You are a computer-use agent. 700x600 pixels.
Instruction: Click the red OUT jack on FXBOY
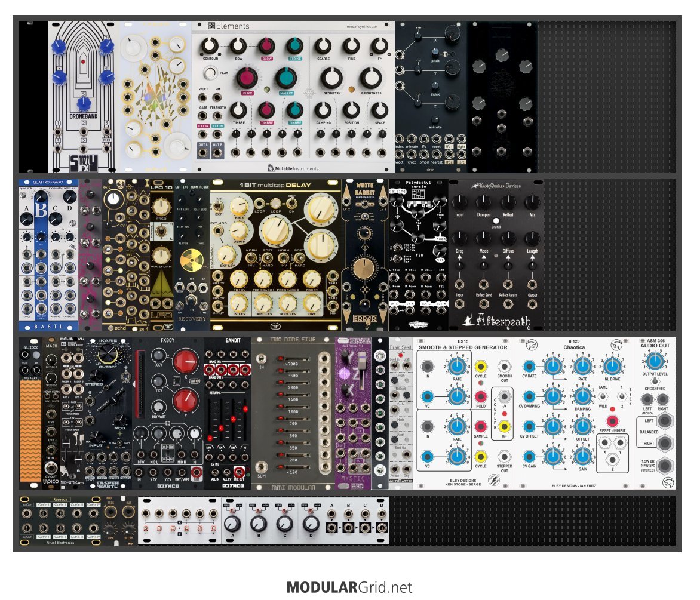[x=196, y=472]
